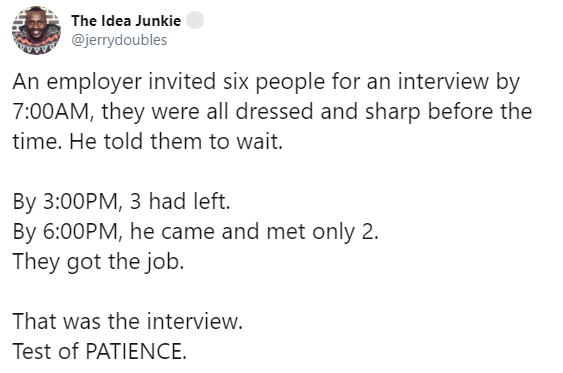Click the word PATIENCE in the tweet
The height and width of the screenshot is (373, 563).
[135, 351]
